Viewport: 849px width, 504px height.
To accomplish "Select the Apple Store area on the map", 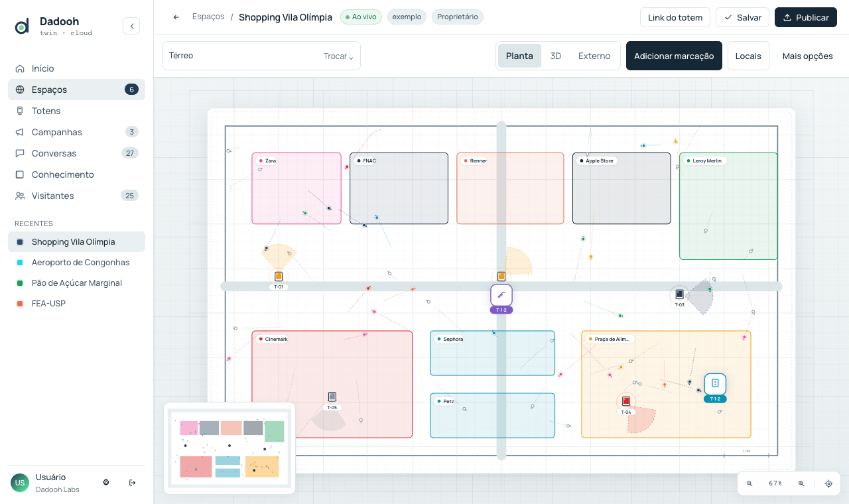I will click(621, 188).
